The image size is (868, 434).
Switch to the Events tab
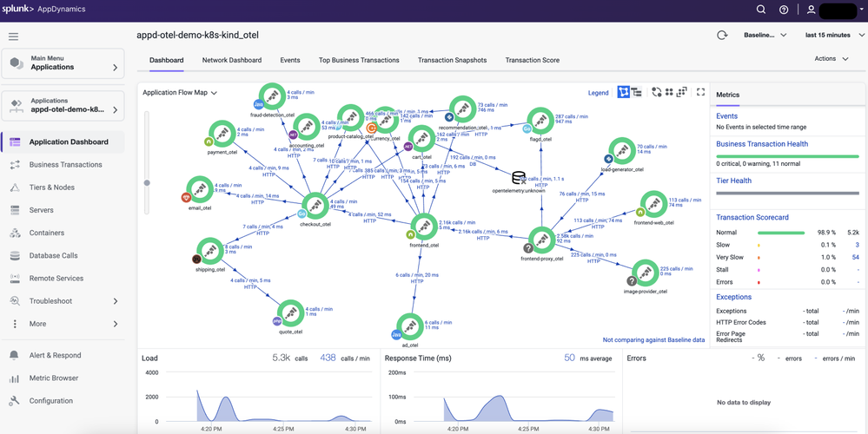(290, 60)
